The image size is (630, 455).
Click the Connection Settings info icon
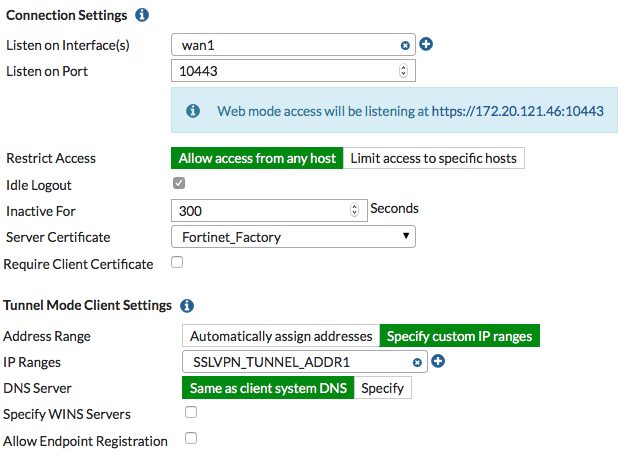(x=142, y=15)
